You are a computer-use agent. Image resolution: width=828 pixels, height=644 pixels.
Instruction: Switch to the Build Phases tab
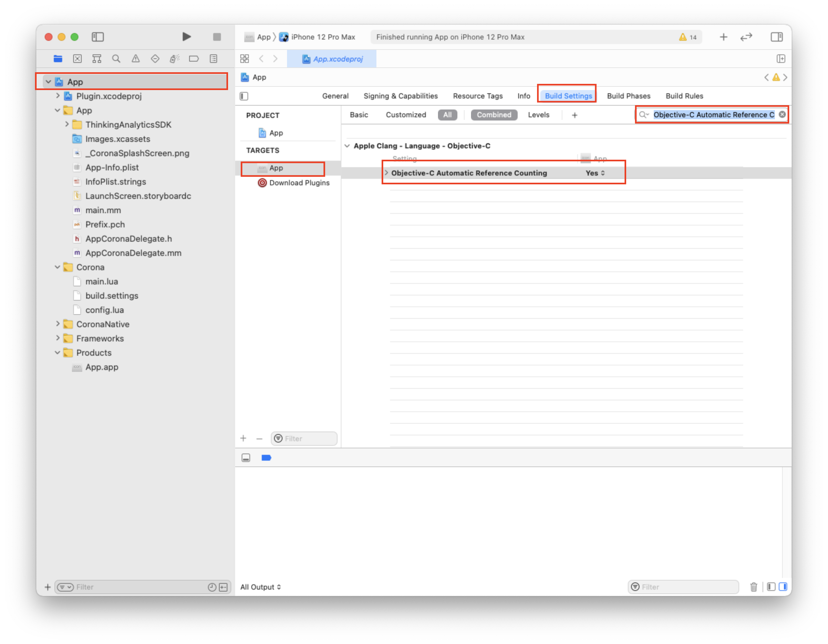[x=628, y=96]
